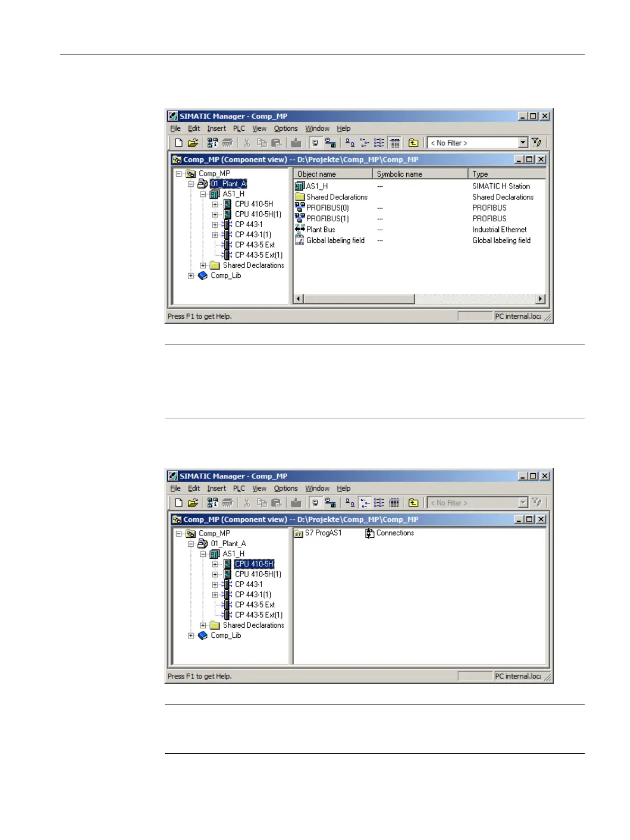Click Configure Network icon in lower window toolbar

[x=331, y=503]
